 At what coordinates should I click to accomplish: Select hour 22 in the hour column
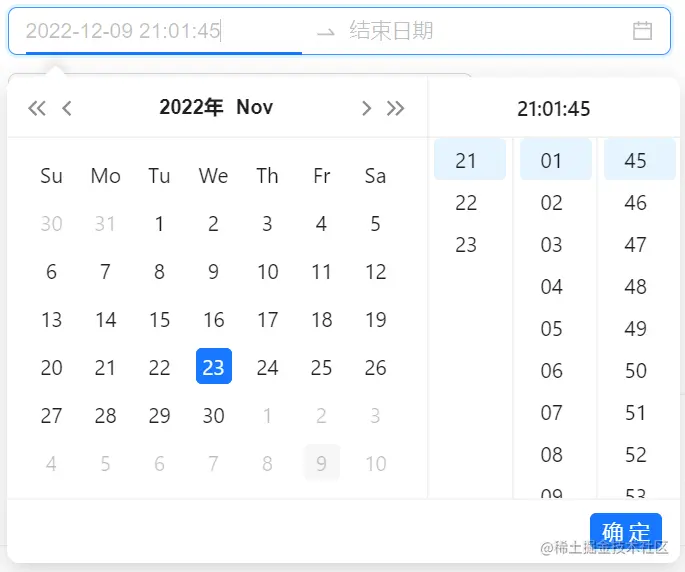click(466, 203)
